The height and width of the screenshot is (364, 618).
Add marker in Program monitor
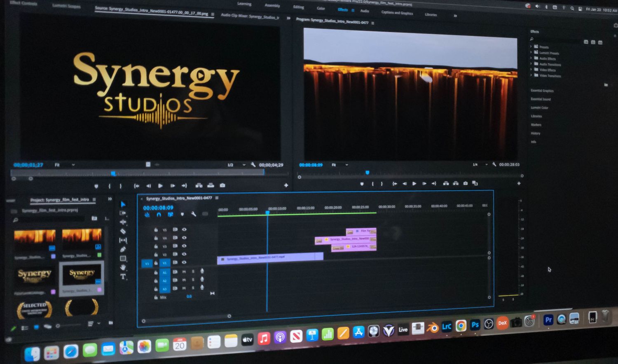[362, 184]
